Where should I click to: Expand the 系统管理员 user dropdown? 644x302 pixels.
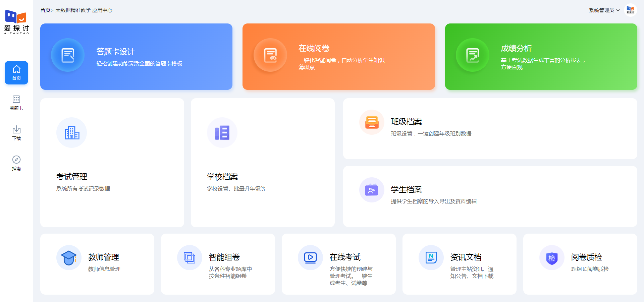604,10
